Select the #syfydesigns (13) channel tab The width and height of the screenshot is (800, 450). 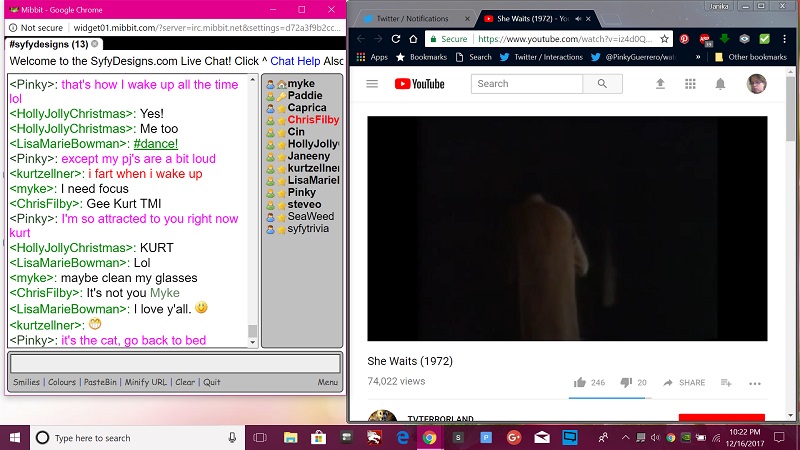tap(48, 44)
